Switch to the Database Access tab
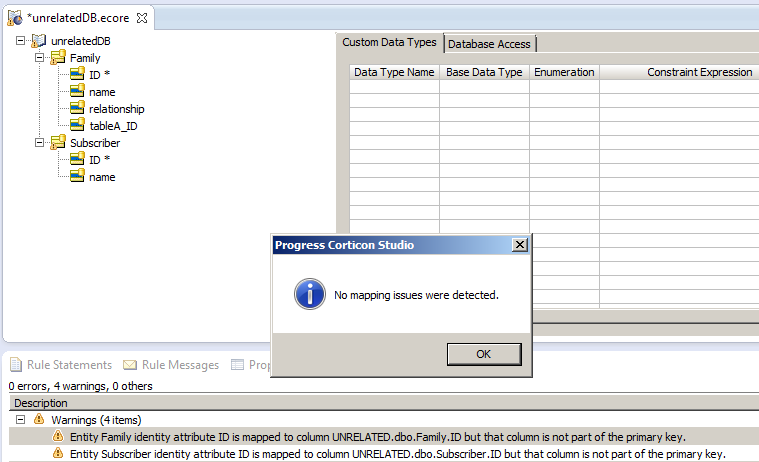 tap(489, 44)
